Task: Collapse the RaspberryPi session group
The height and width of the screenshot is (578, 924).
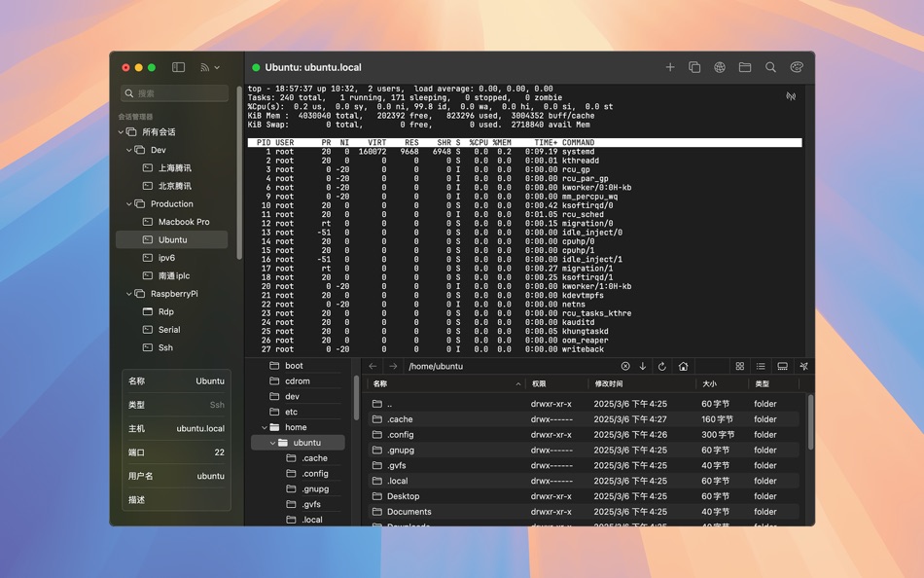Action: point(129,294)
